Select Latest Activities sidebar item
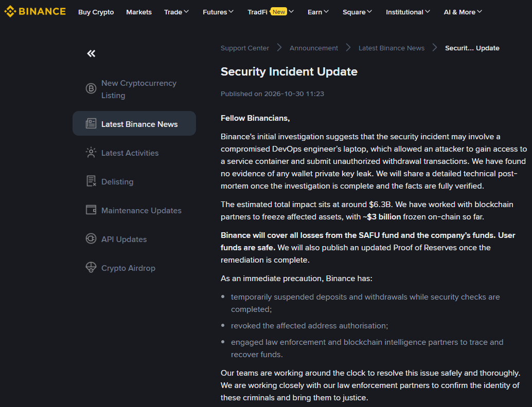The image size is (532, 407). 134,153
